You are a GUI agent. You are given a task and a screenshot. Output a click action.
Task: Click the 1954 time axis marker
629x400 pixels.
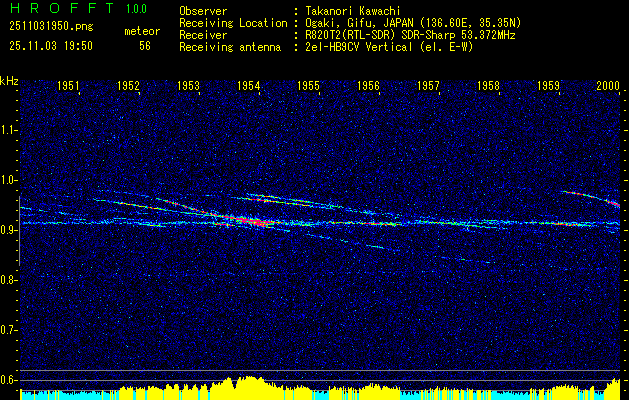[x=248, y=85]
